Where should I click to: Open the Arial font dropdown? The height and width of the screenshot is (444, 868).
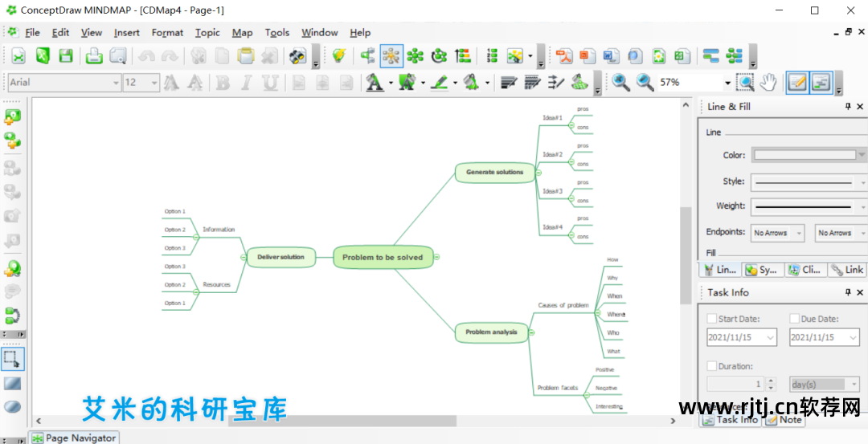[x=117, y=83]
